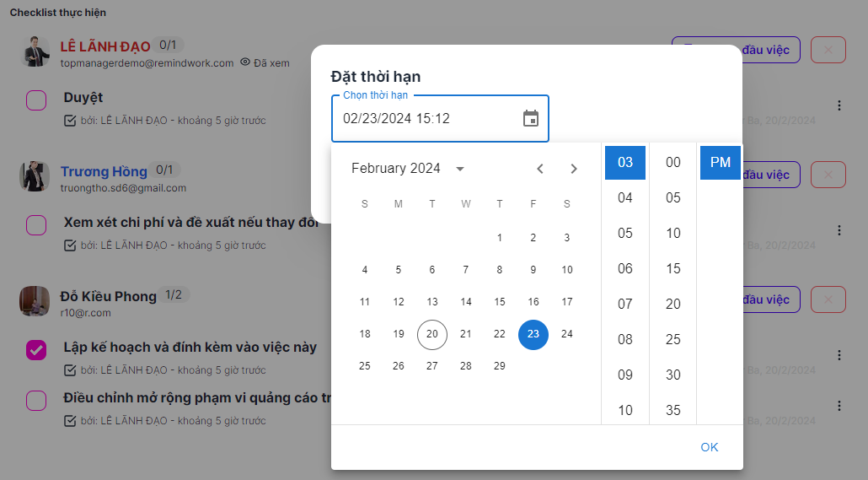Go to previous month arrow
868x480 pixels.
tap(540, 169)
